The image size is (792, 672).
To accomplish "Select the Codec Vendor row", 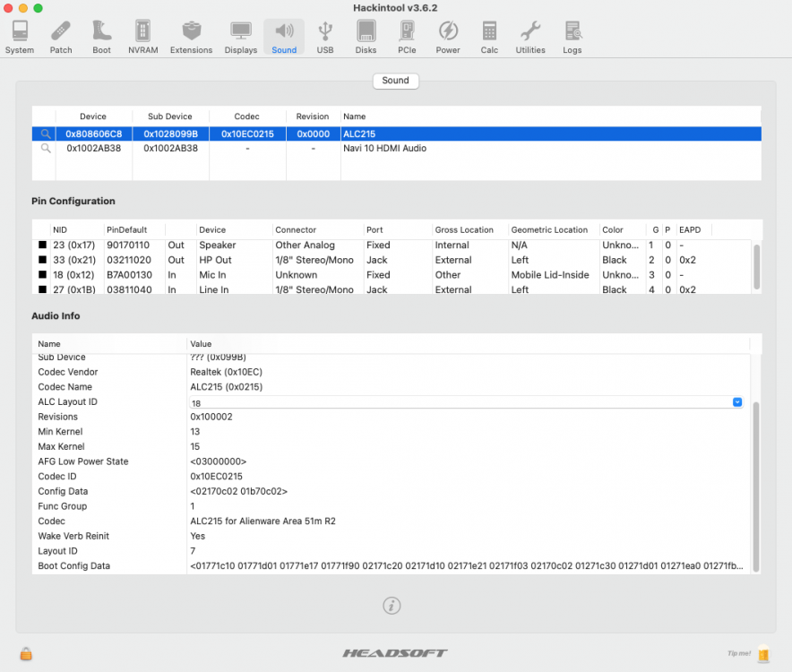I will click(392, 372).
